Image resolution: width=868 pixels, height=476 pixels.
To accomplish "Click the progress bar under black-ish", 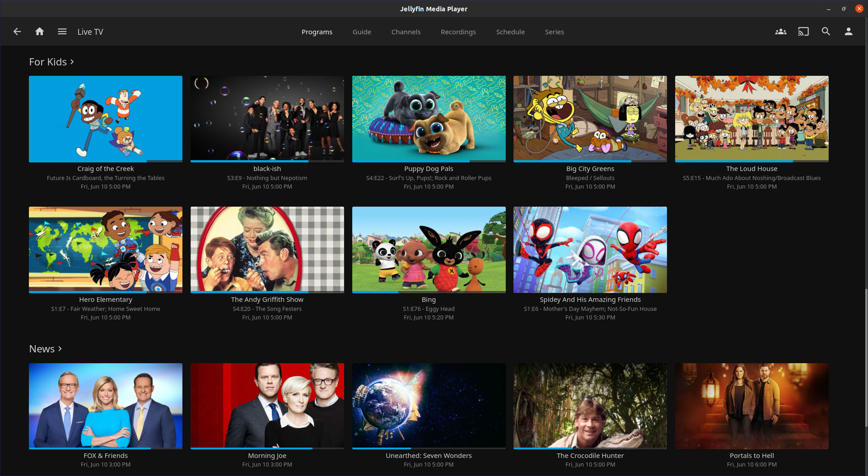I will (x=267, y=161).
